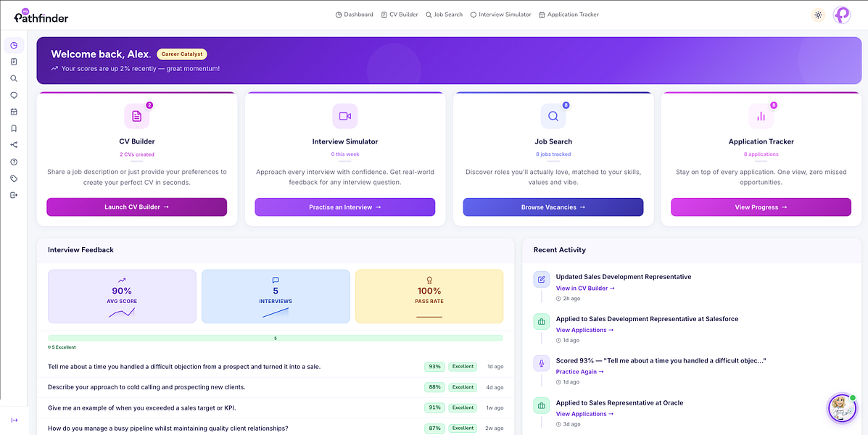Click the Excellent tag beside 87%
This screenshot has height=435, width=868.
462,428
